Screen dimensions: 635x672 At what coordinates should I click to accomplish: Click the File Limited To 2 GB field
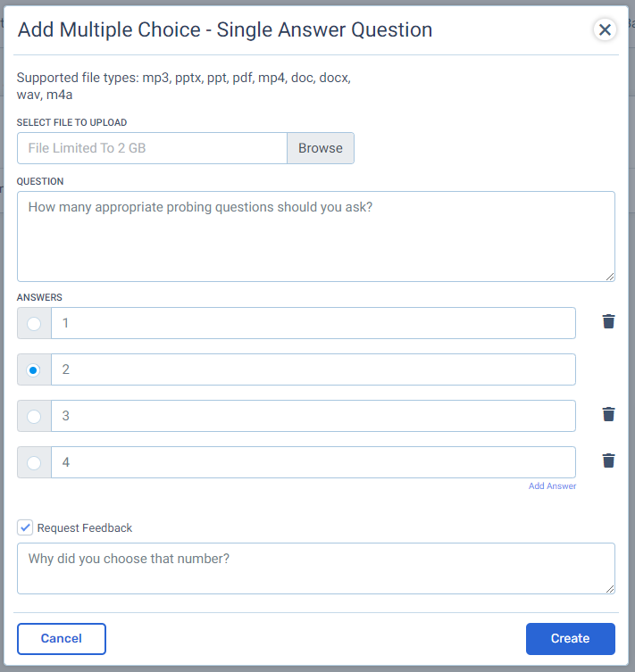(152, 148)
